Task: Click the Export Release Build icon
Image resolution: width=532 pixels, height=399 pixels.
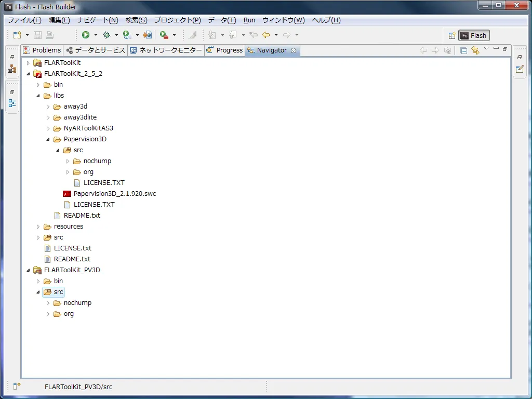Action: tap(148, 35)
